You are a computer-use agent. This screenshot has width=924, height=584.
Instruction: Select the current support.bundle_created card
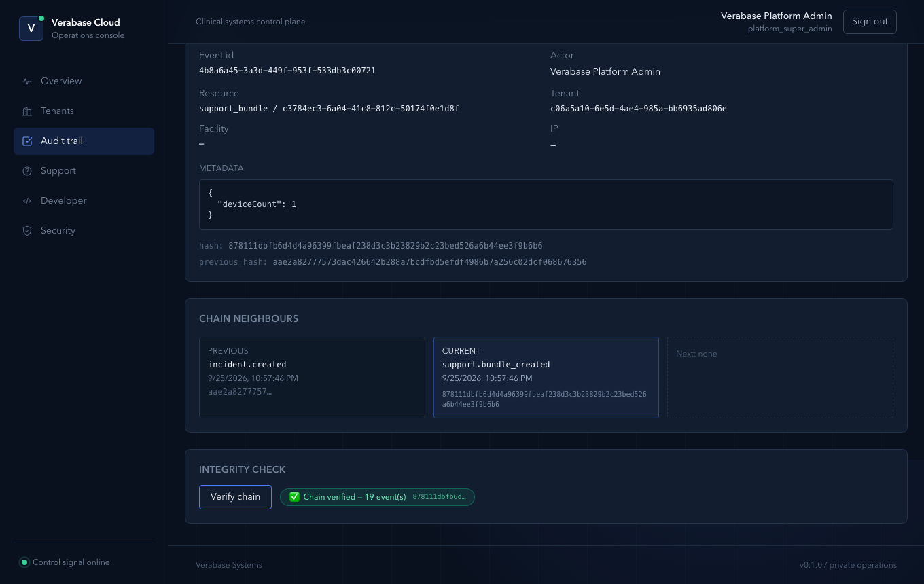[x=546, y=378]
